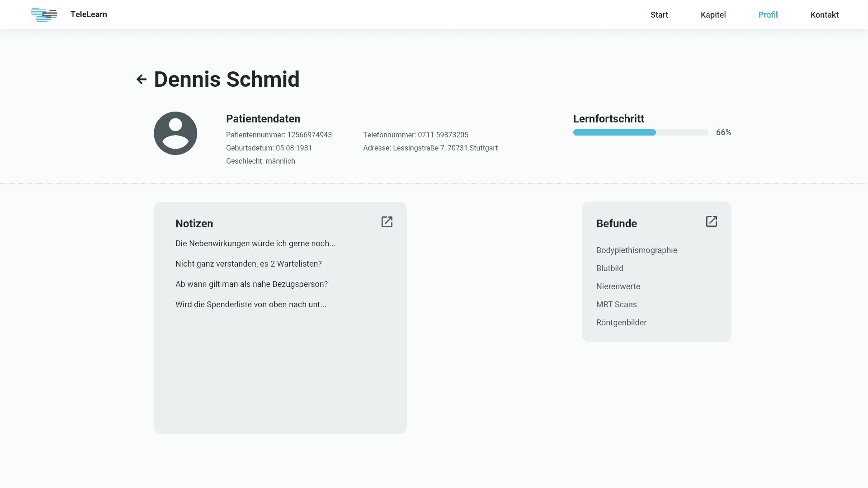
Task: Click the back arrow next to Dennis Schmid
Action: pos(142,80)
